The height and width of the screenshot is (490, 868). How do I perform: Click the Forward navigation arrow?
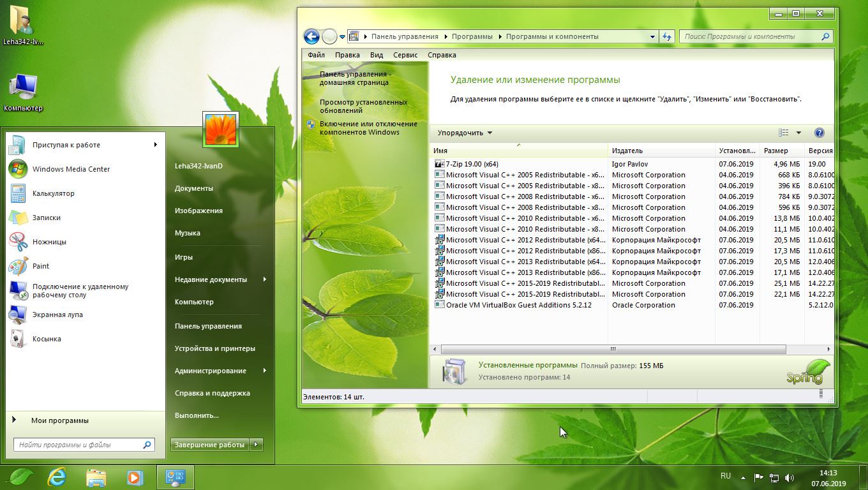click(x=329, y=36)
